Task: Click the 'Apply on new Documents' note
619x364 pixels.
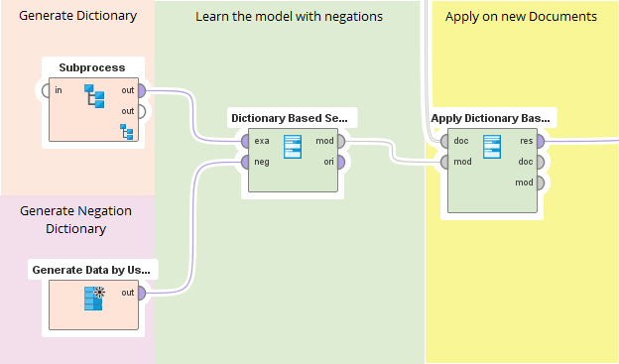Action: click(x=521, y=17)
